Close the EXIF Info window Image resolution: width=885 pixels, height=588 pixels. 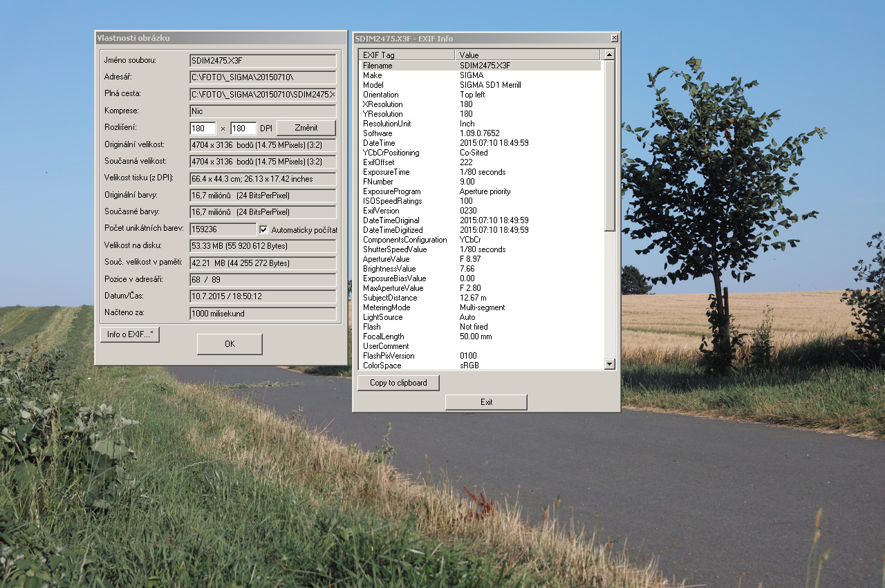pyautogui.click(x=614, y=39)
